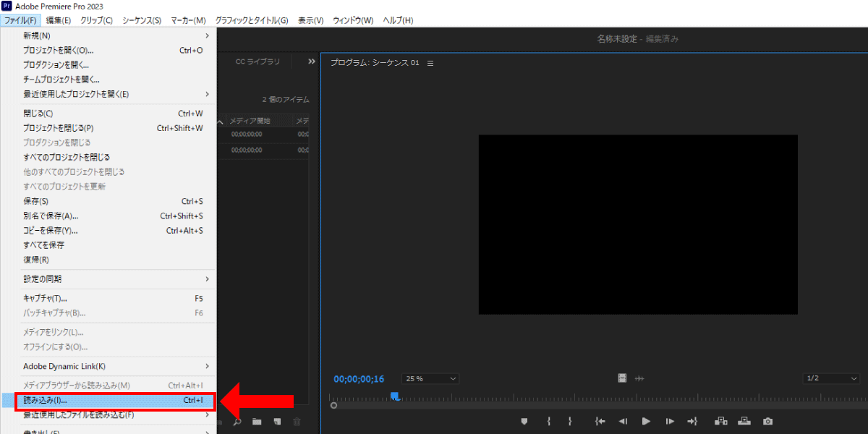
Task: Click the 00;00;00;16 timecode field
Action: [359, 379]
